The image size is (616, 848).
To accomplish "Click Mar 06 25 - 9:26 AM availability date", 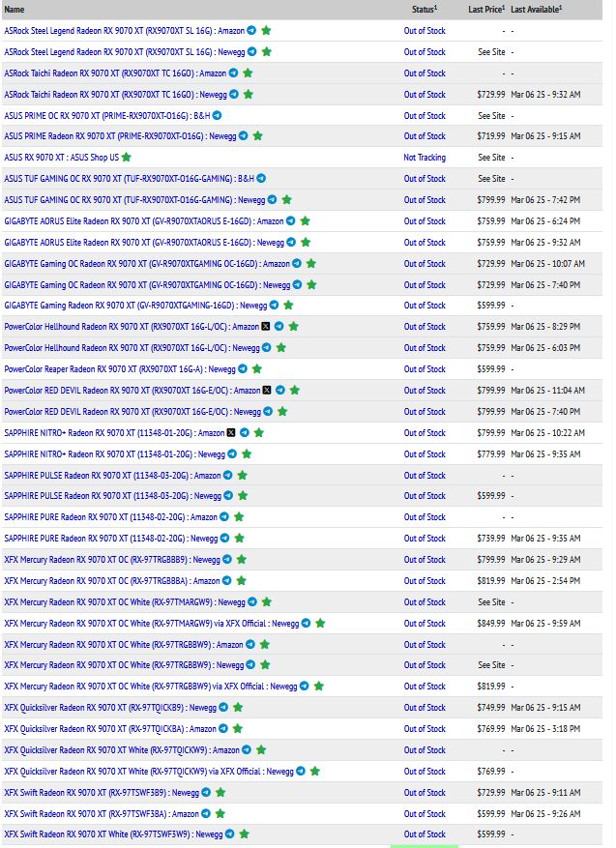I will pos(545,813).
